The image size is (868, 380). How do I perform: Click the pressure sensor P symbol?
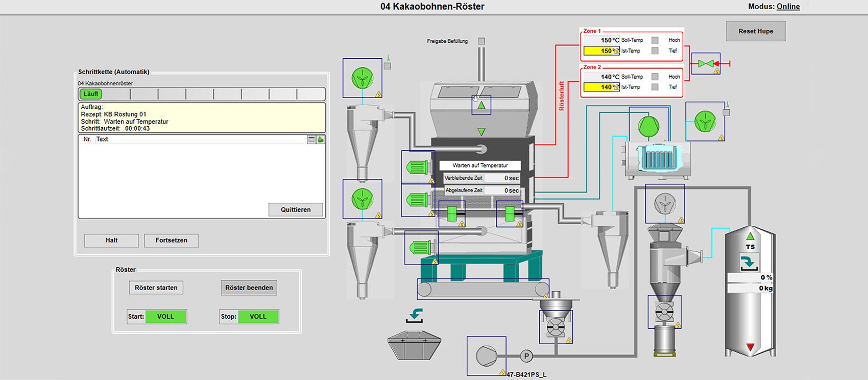pos(526,356)
